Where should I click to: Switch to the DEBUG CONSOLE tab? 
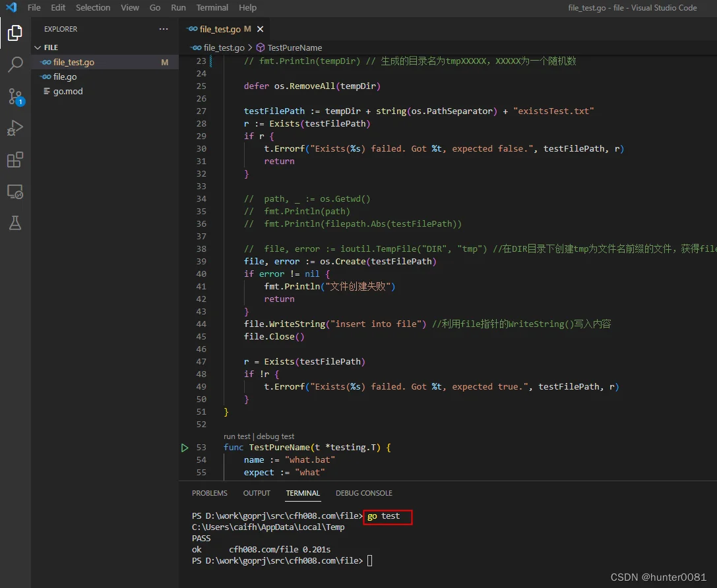[364, 493]
